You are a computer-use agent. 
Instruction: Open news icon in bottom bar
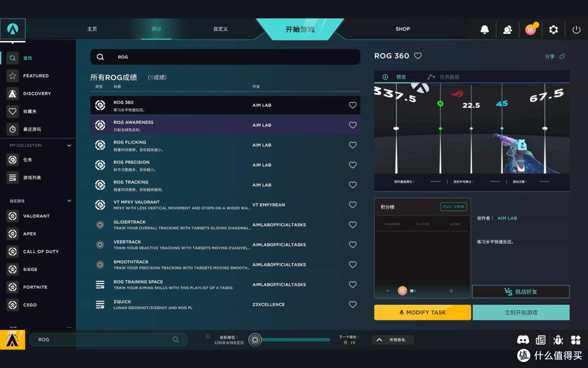(541, 340)
